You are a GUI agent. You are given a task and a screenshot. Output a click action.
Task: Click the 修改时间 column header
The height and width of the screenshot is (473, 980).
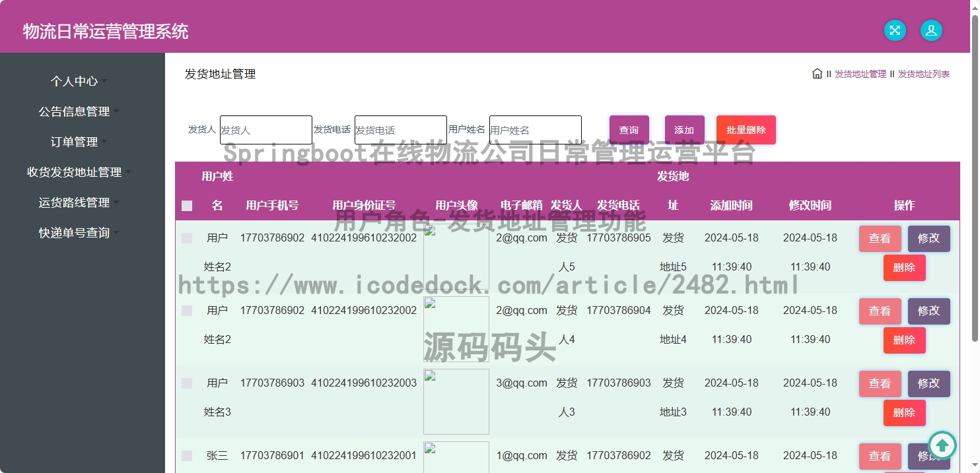[810, 205]
